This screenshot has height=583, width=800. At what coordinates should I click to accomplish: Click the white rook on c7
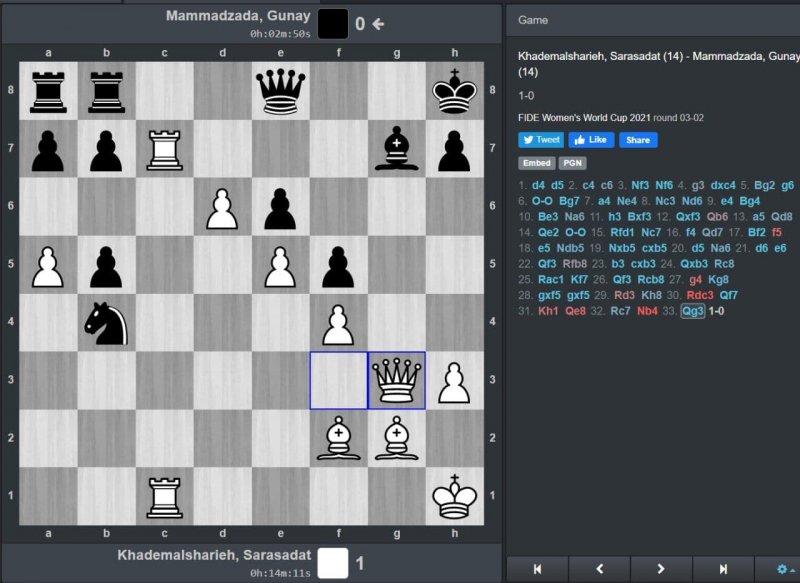pos(165,148)
